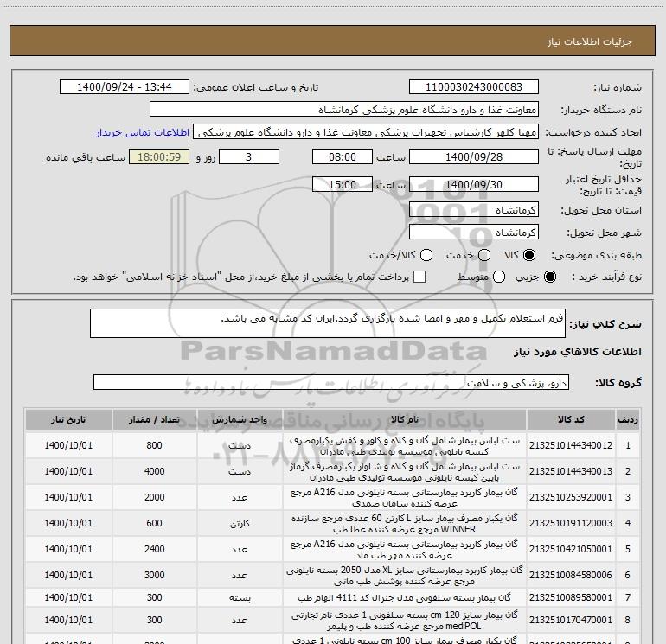Screen dimensions: 666x644
Task: Click the days remaining field showing 3
Action: (x=249, y=156)
